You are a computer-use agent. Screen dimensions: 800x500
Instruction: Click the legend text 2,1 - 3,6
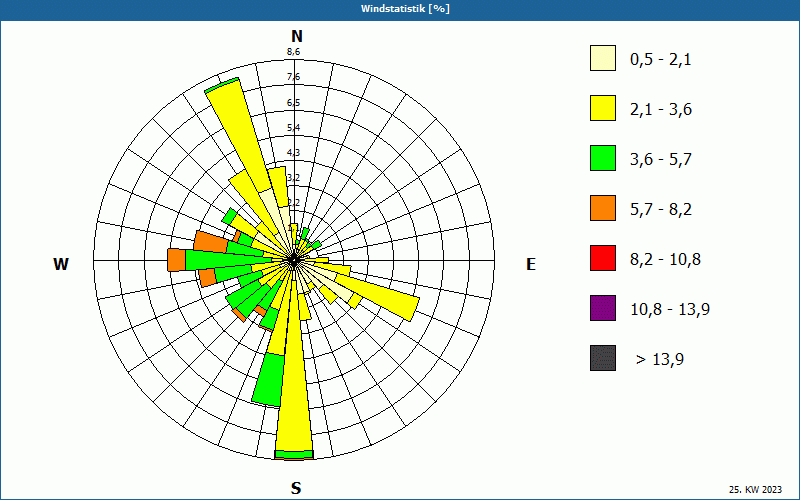[x=661, y=110]
